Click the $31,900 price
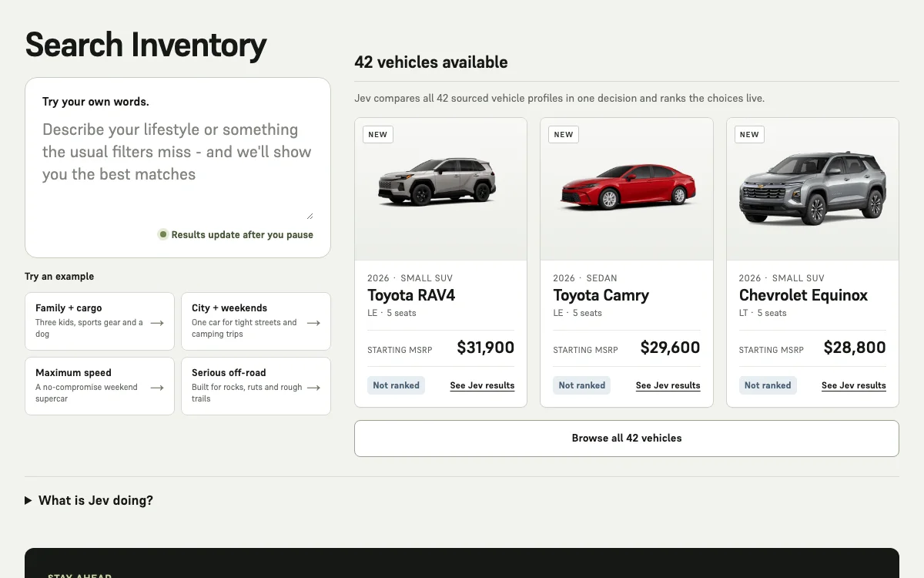 [485, 348]
